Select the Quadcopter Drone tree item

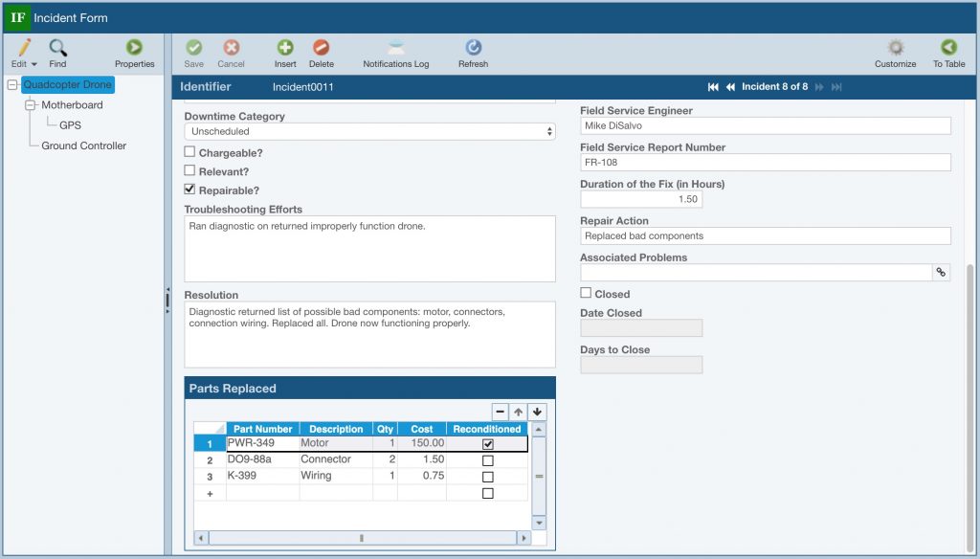tap(68, 84)
